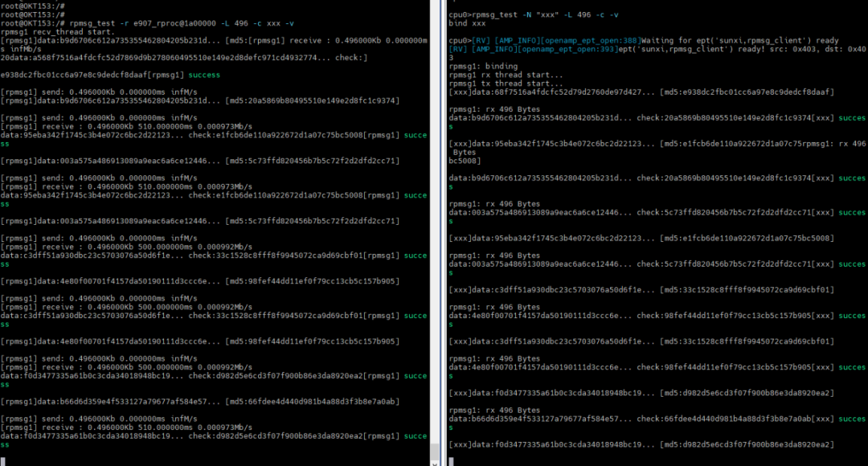Click 'rpmsg1 rx thread start...' line

[506, 75]
